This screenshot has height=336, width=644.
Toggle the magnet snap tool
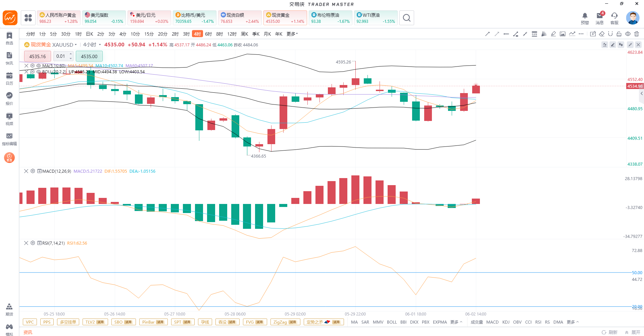coord(610,34)
